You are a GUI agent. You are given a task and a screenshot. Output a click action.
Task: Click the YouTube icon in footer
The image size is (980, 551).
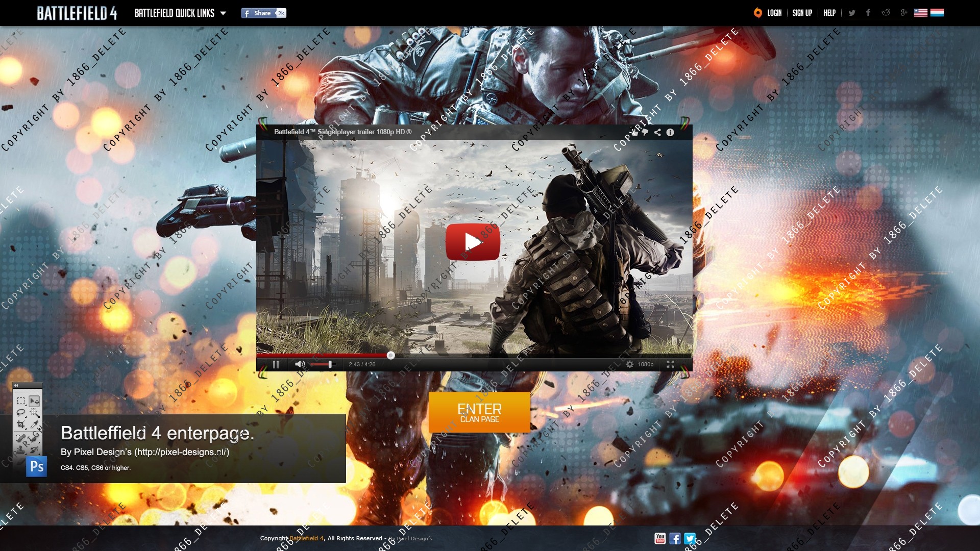[x=660, y=538]
